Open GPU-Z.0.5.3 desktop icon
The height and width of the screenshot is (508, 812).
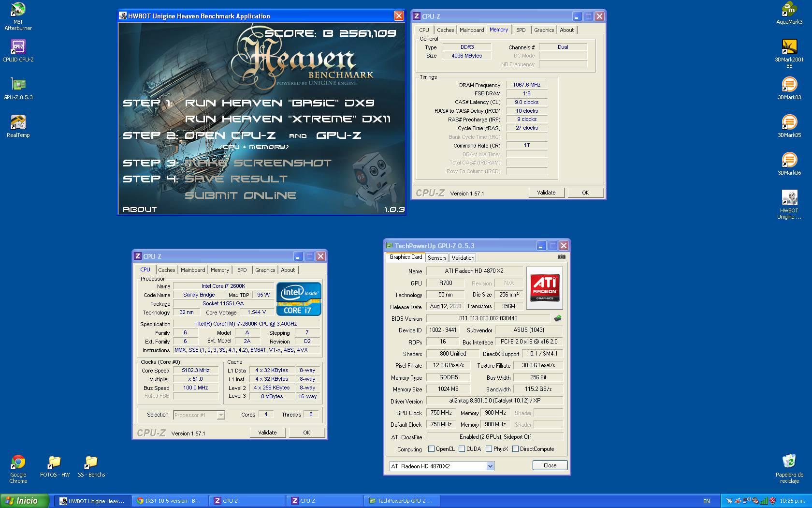(x=18, y=89)
